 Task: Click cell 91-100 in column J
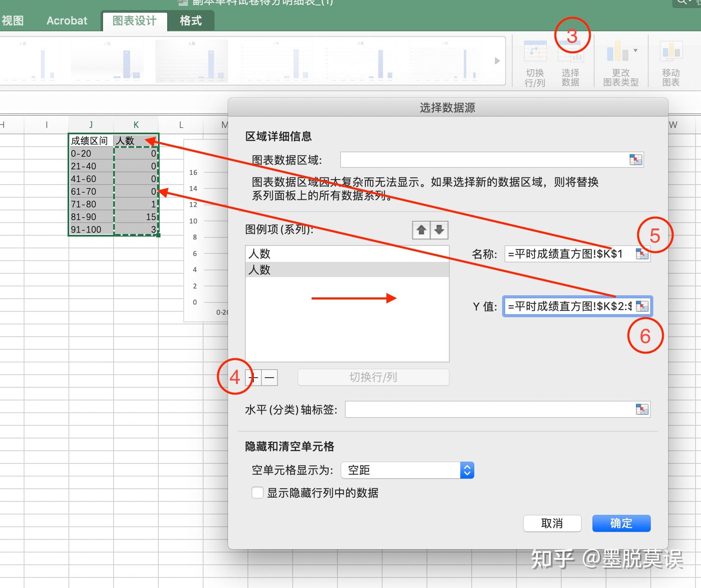pos(91,229)
